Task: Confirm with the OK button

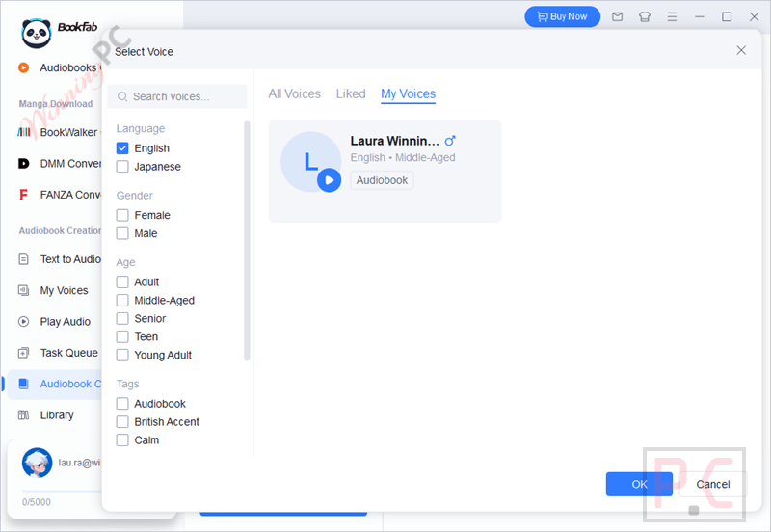Action: (x=639, y=484)
